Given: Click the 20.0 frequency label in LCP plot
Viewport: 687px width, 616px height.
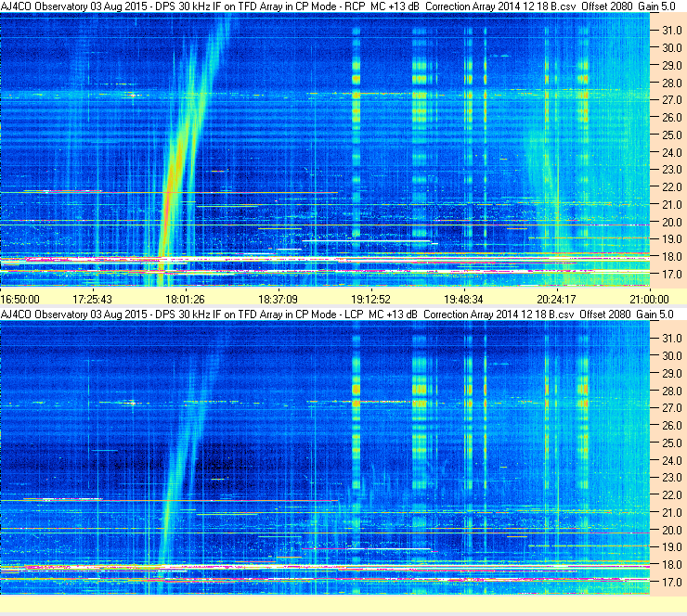Looking at the screenshot, I should (671, 531).
